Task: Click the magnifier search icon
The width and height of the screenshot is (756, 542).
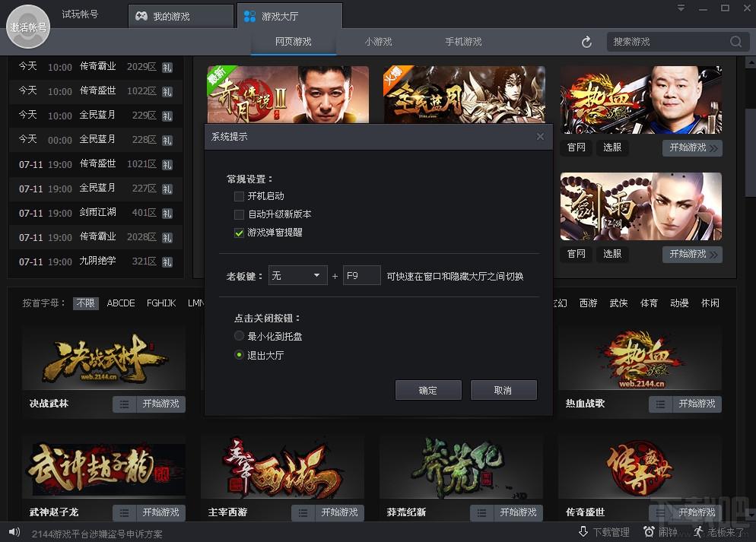Action: coord(735,42)
